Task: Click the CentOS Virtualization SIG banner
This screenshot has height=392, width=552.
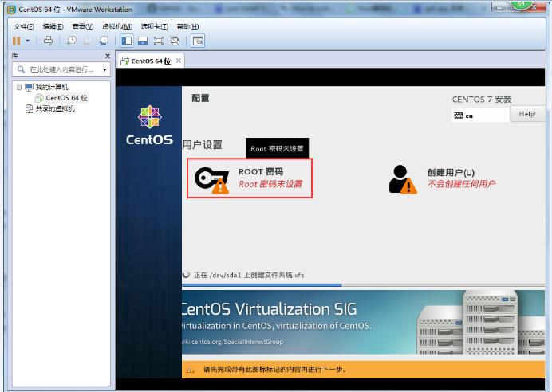Action: point(363,322)
